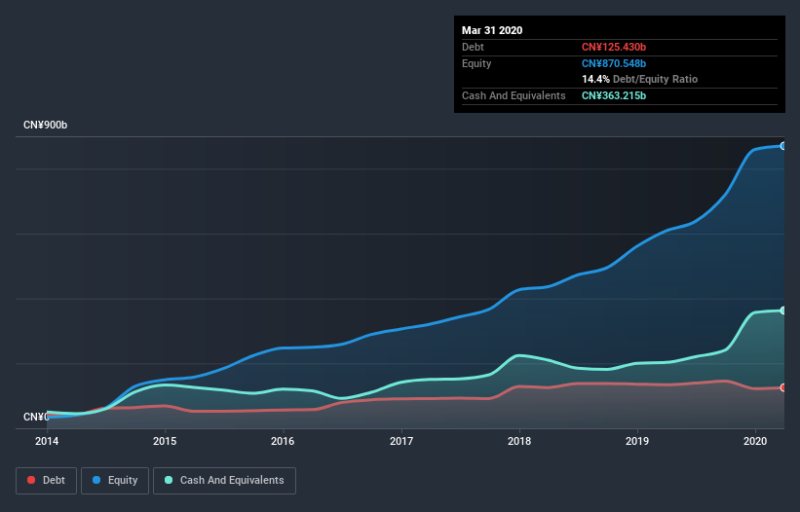Select the 2017 label on the x-axis
This screenshot has height=512, width=800.
coord(402,441)
